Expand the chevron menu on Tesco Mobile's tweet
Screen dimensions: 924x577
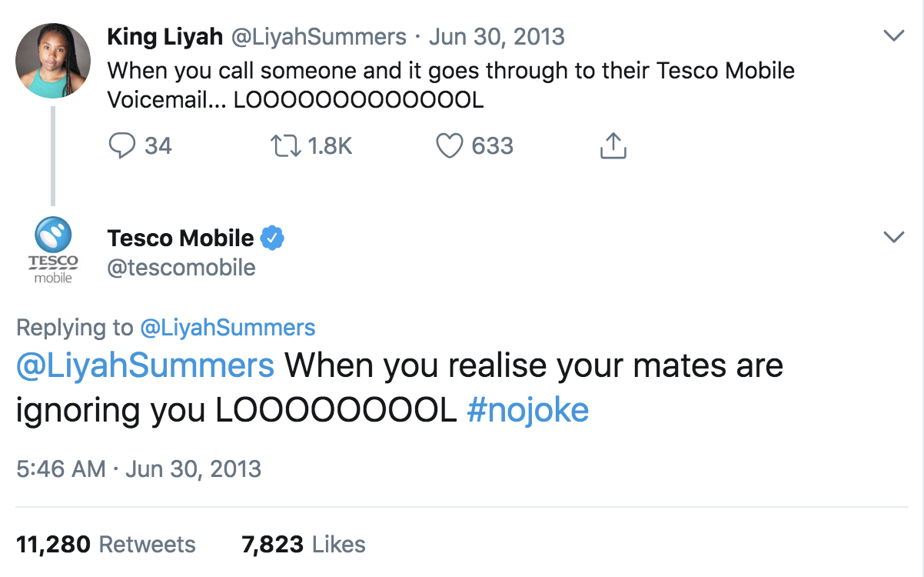[893, 237]
